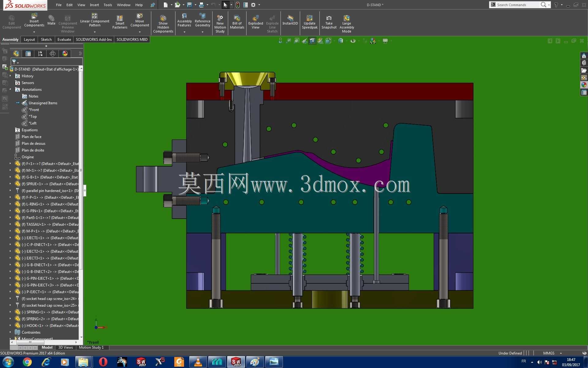Click Show Hidden Components
This screenshot has width=588, height=368.
click(x=163, y=24)
